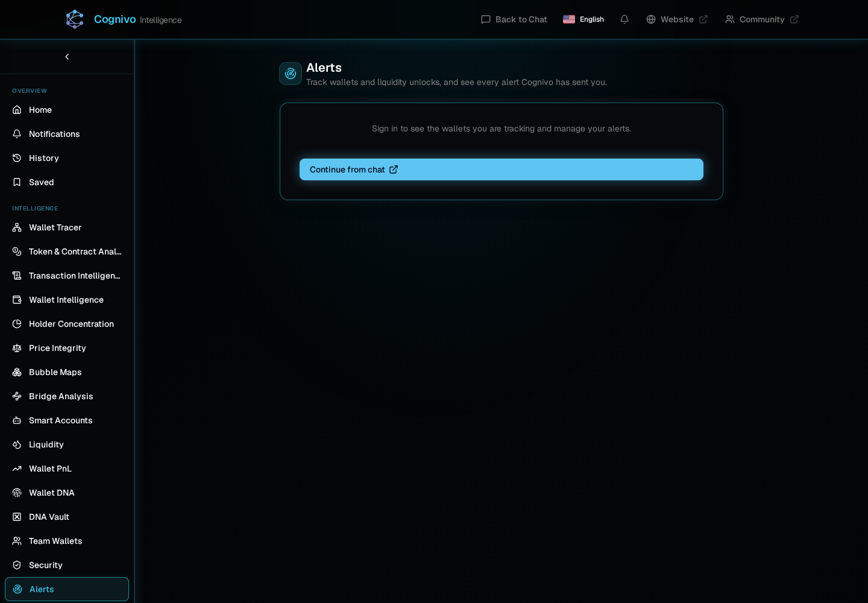Viewport: 868px width, 603px height.
Task: Open the English language selector
Action: coord(583,19)
